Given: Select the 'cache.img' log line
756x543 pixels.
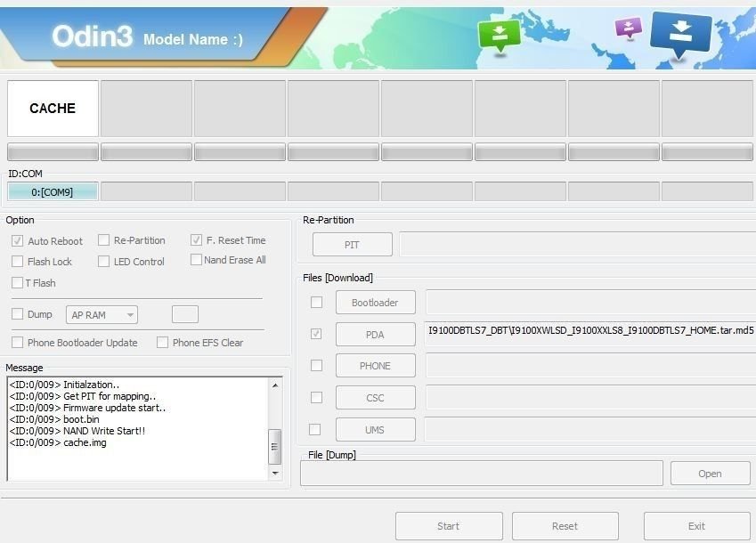Looking at the screenshot, I should [x=58, y=442].
